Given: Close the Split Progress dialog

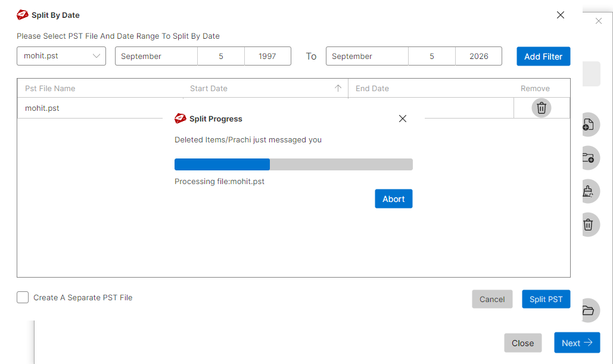Looking at the screenshot, I should pos(403,119).
